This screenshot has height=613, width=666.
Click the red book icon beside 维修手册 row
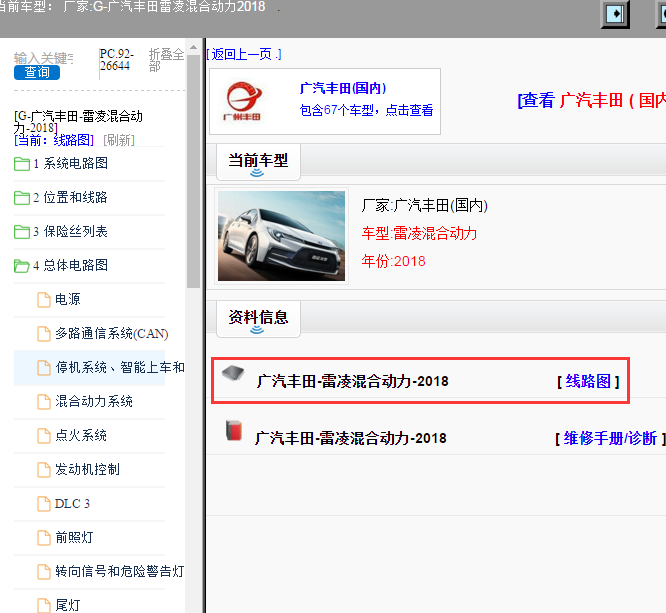coord(234,430)
